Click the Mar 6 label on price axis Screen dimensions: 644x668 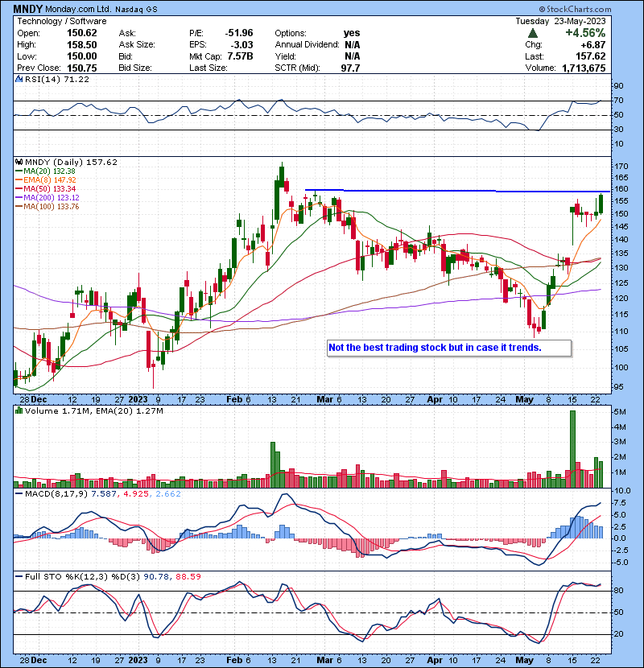[x=329, y=400]
